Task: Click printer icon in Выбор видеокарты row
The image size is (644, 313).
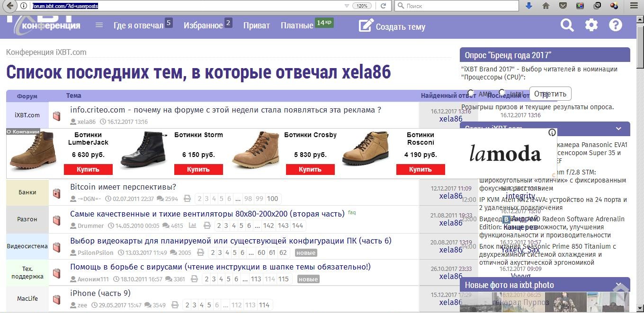Action: click(x=201, y=253)
